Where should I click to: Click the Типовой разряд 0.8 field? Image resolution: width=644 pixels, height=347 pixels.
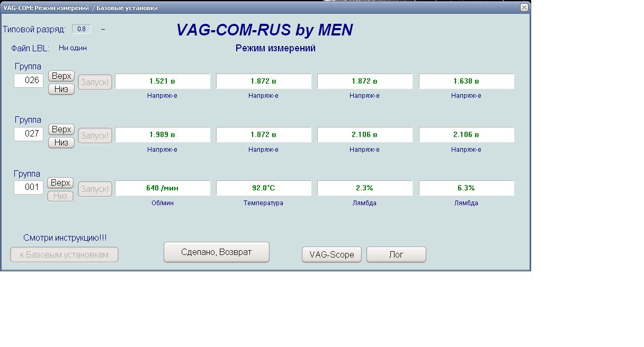coord(82,29)
